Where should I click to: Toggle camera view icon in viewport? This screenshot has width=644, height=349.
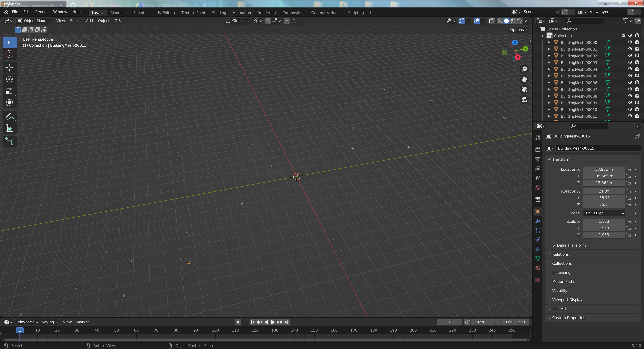[x=524, y=89]
